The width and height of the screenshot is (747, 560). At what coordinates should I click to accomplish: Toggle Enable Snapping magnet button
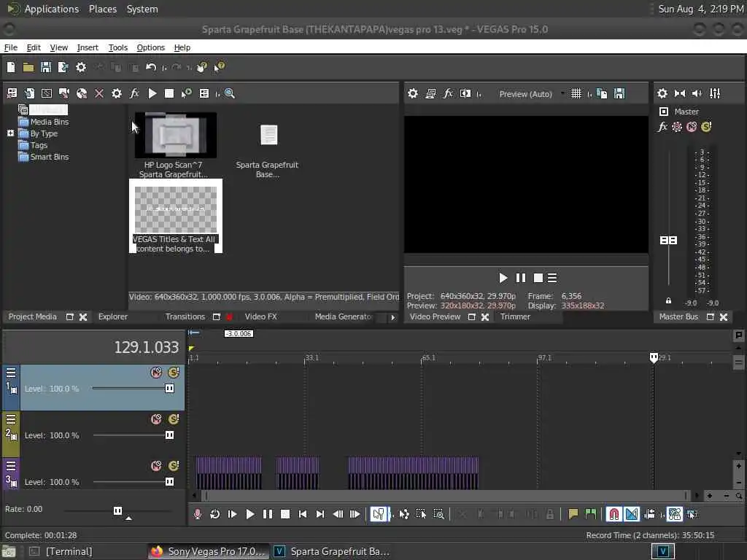(x=614, y=514)
